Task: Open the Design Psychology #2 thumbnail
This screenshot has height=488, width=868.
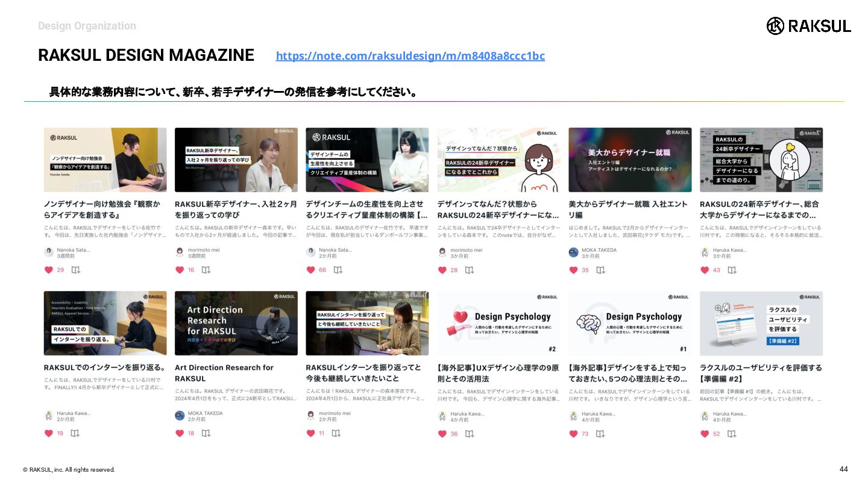Action: [x=498, y=324]
